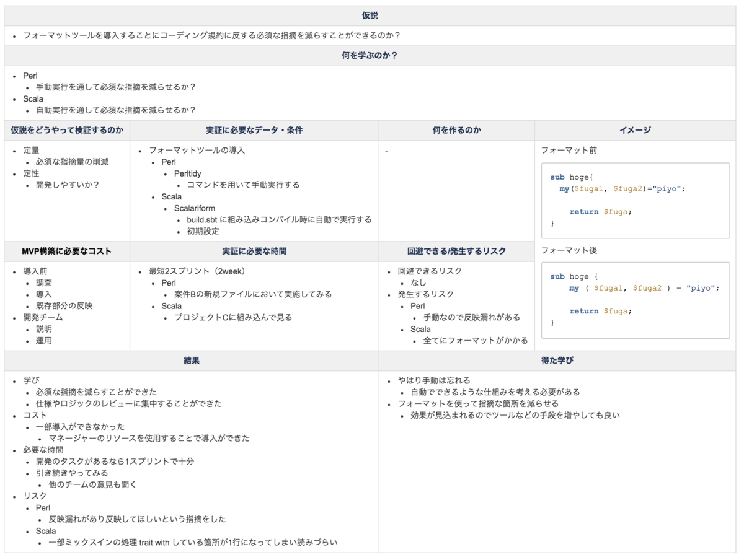Select the イメージ column header
744x560 pixels.
[634, 130]
